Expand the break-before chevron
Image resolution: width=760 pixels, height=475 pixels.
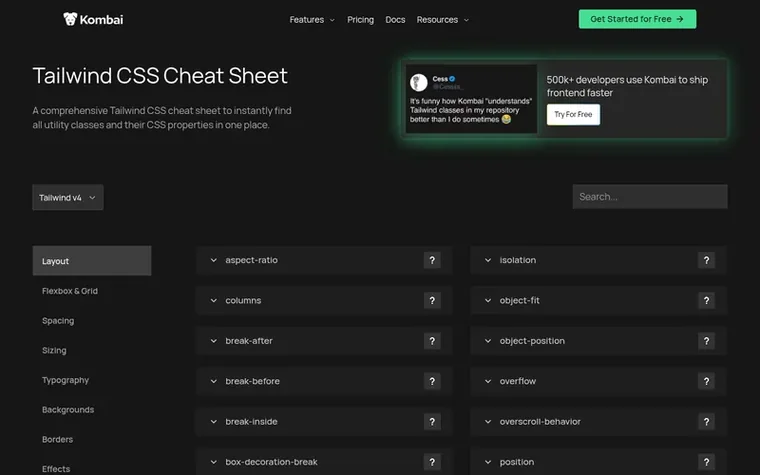tap(213, 381)
